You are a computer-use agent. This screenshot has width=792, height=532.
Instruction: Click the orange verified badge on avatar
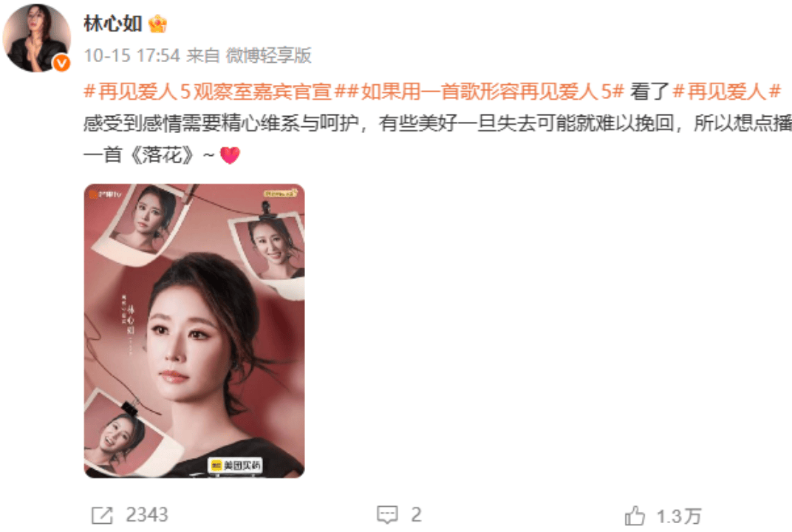(61, 63)
